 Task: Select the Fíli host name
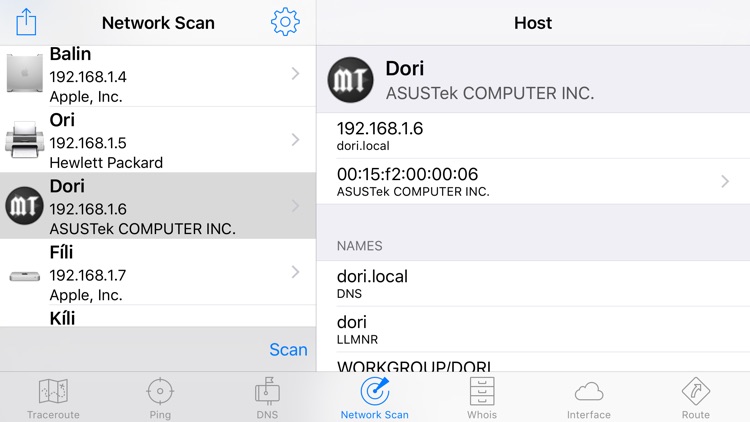tap(61, 252)
